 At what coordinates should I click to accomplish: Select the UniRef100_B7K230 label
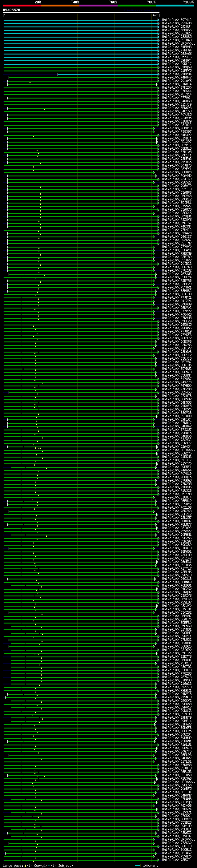(177, 88)
